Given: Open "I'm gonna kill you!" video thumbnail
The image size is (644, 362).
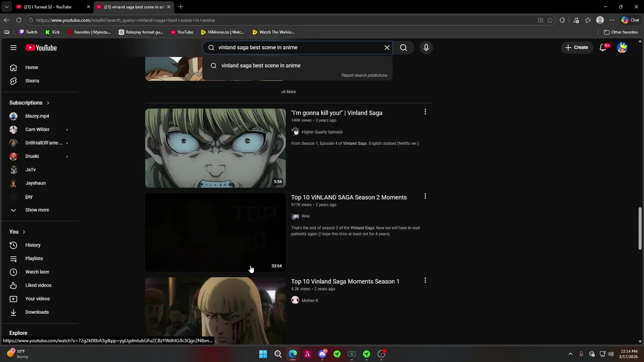Looking at the screenshot, I should coord(215,148).
